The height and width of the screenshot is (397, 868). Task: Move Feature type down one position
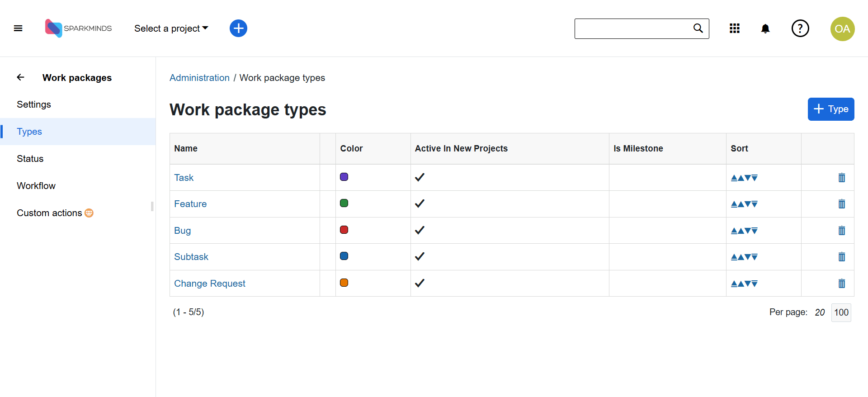coord(748,204)
